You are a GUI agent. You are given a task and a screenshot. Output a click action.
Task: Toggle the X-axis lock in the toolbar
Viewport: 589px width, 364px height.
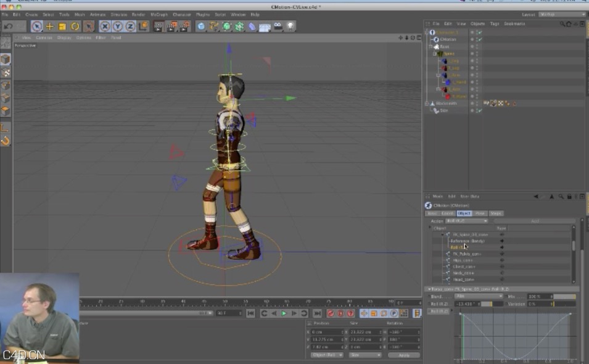pyautogui.click(x=104, y=26)
